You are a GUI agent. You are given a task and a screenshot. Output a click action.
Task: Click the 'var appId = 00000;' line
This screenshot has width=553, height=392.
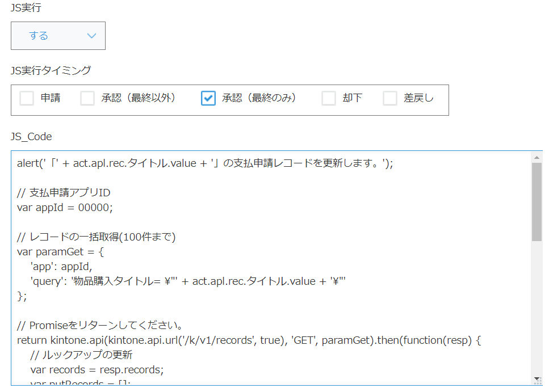click(65, 207)
